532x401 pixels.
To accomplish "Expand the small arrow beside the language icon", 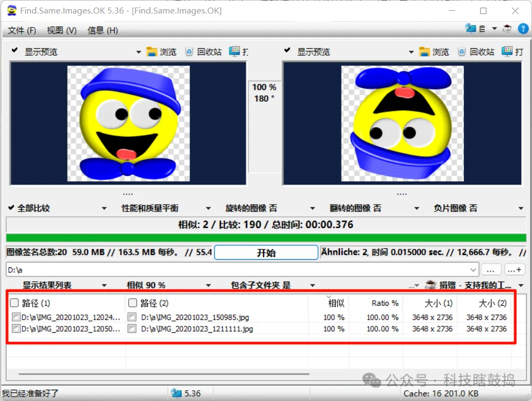I will point(494,29).
